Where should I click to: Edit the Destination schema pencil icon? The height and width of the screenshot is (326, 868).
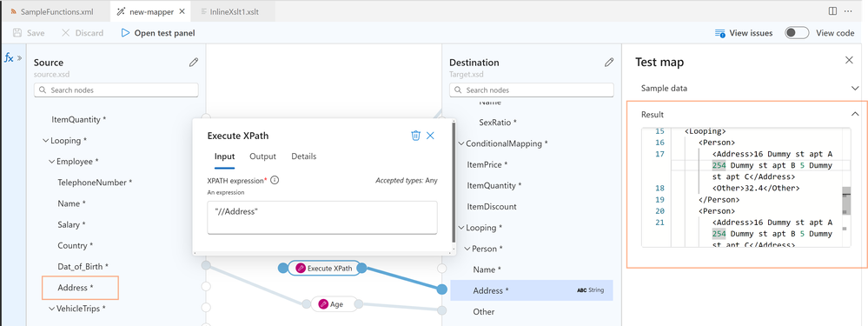tap(609, 63)
